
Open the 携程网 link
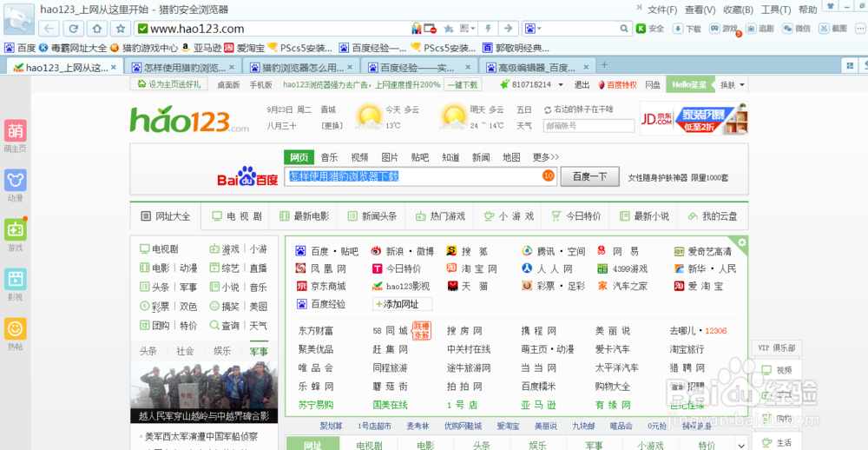[539, 331]
